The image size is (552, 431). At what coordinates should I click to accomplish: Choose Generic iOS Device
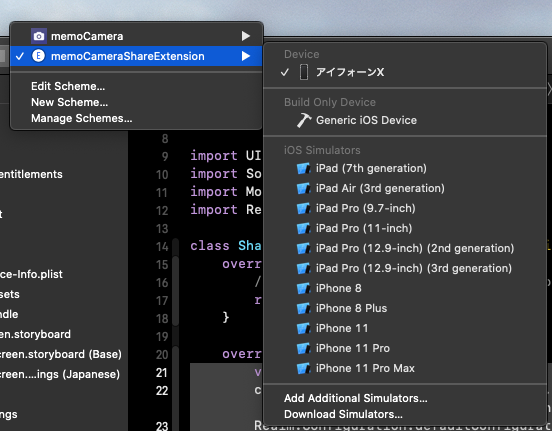pyautogui.click(x=405, y=120)
